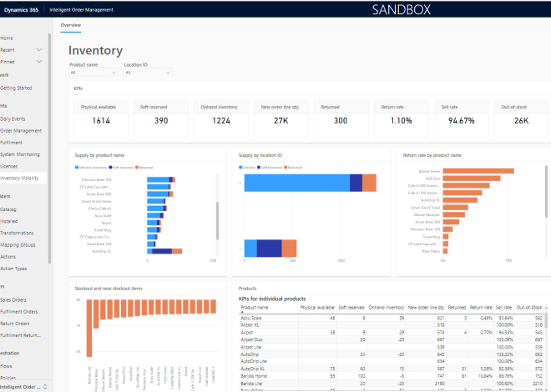Open Transformations sidebar item

17,233
